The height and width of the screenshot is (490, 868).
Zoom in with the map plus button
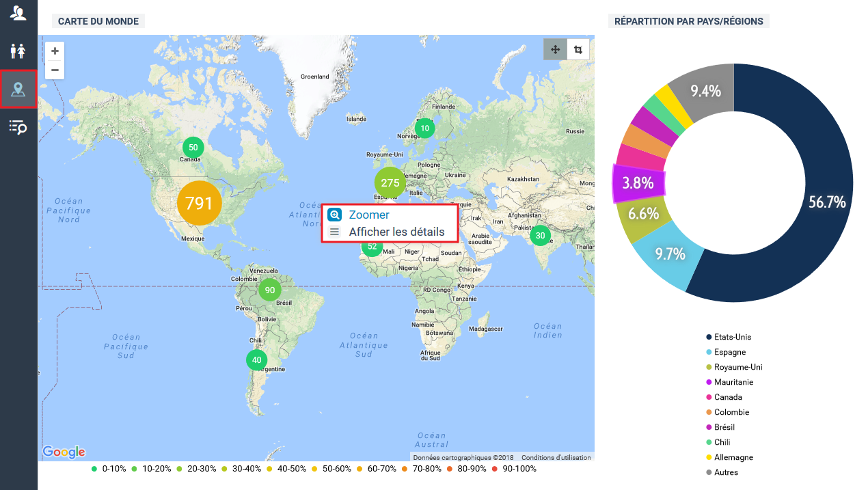tap(55, 51)
